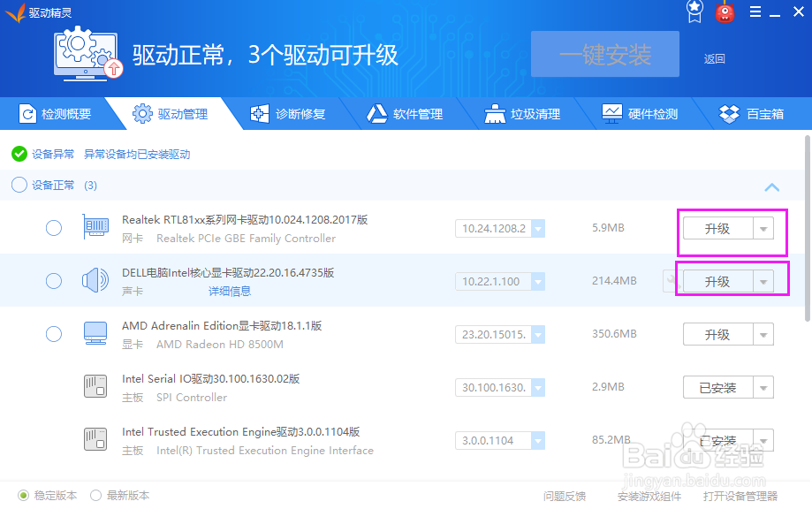Expand arrow beside Intel Serial IO 已安装 button
812x509 pixels.
click(x=763, y=387)
